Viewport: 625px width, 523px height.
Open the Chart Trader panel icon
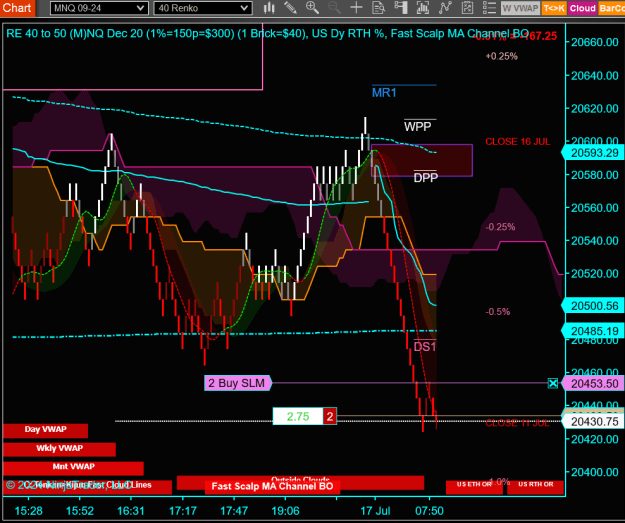click(x=401, y=8)
